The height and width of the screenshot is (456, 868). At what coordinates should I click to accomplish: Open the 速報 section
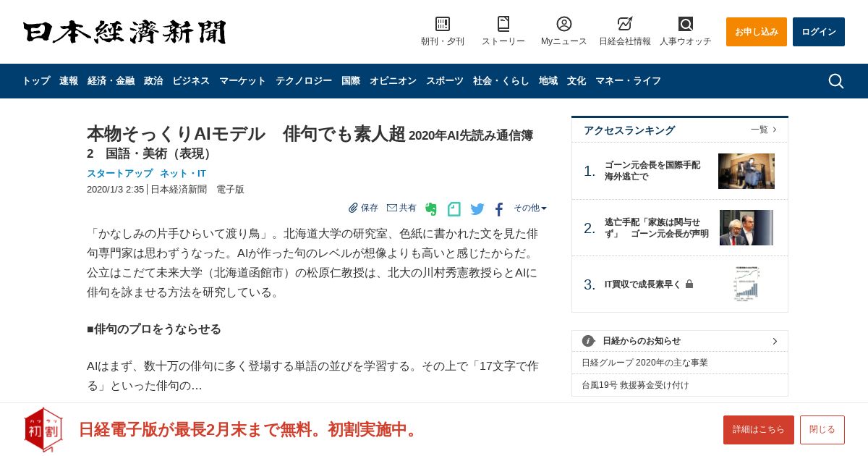click(69, 81)
